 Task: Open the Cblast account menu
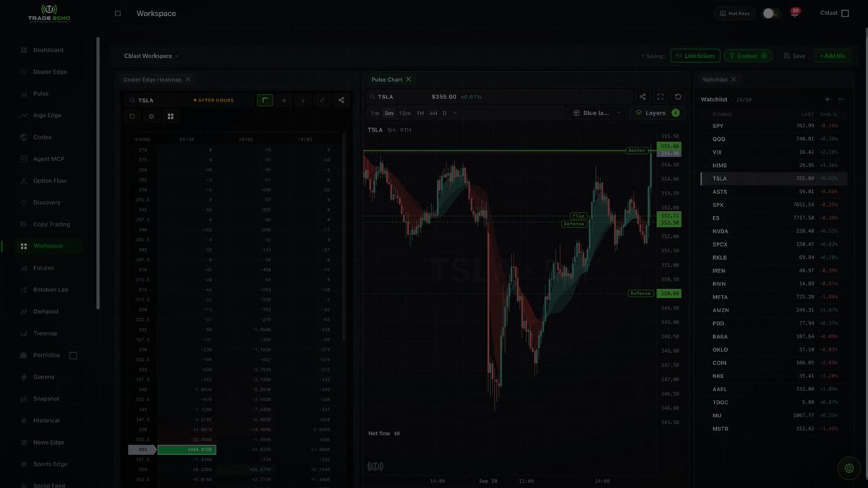834,13
